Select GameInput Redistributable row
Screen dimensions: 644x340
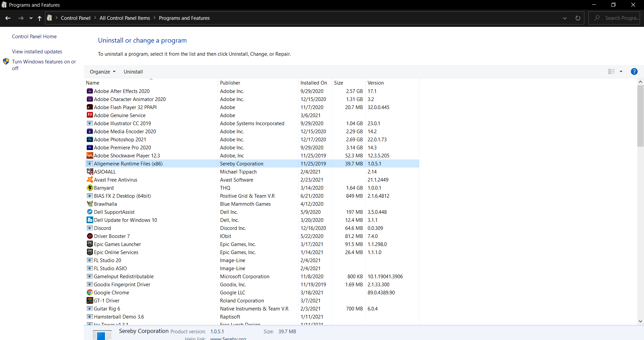tap(252, 276)
